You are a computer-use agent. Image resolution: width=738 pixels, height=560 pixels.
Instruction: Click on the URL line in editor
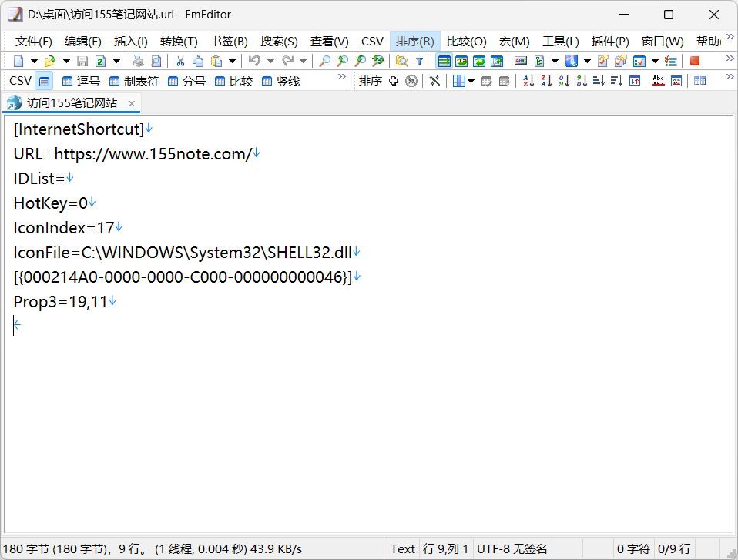(x=133, y=154)
